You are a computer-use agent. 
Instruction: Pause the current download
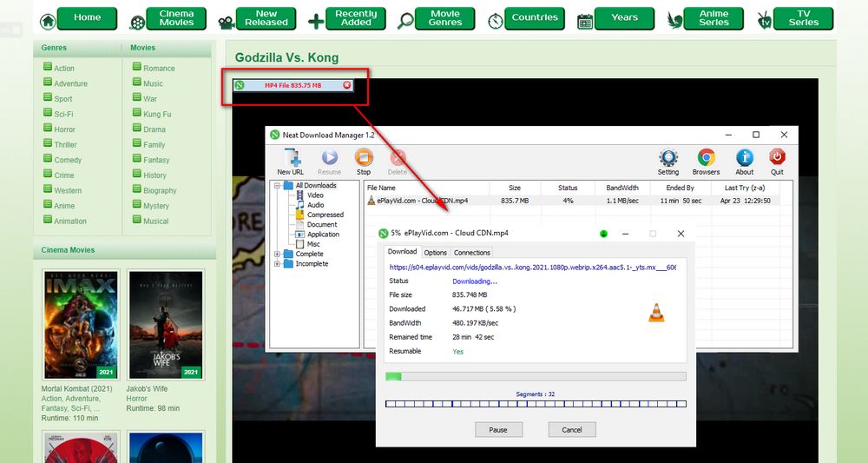[498, 429]
